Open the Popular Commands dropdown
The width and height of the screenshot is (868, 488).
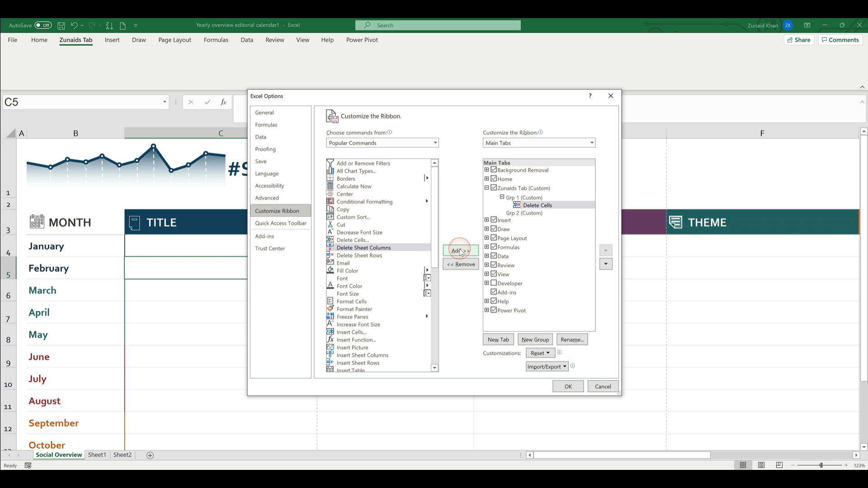(x=382, y=143)
